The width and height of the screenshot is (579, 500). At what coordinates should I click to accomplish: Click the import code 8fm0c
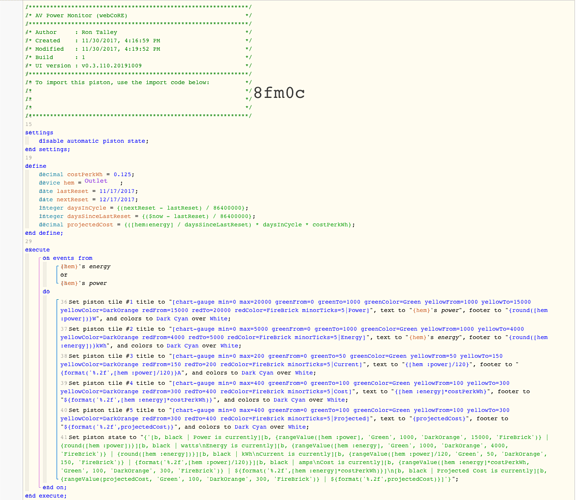pos(279,93)
